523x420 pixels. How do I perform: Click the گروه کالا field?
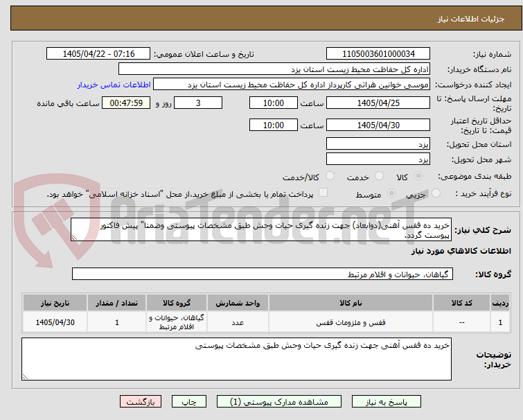click(263, 274)
